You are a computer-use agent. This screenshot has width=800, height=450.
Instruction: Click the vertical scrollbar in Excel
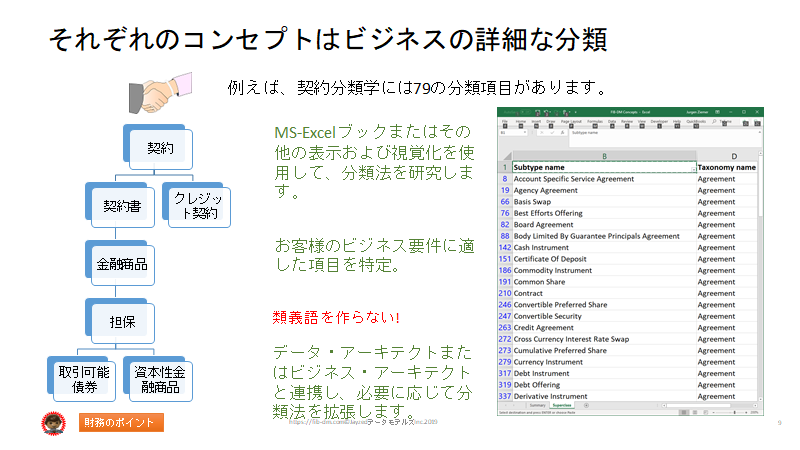[760, 184]
